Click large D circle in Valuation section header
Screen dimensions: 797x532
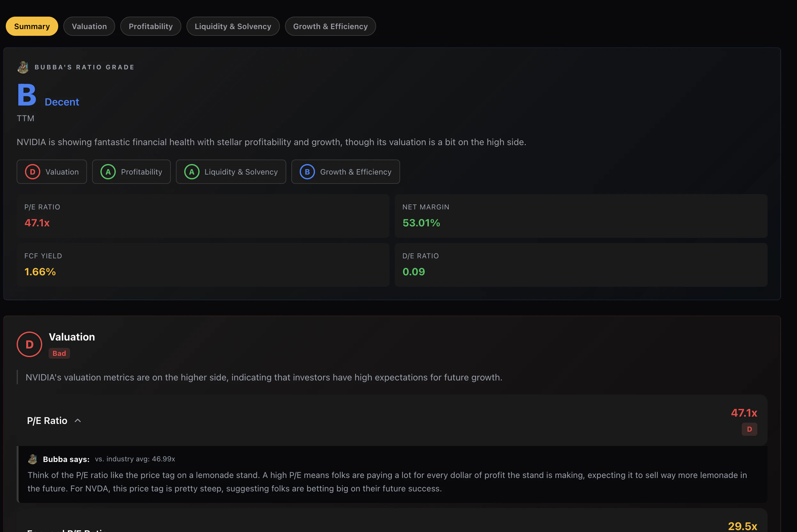[29, 344]
